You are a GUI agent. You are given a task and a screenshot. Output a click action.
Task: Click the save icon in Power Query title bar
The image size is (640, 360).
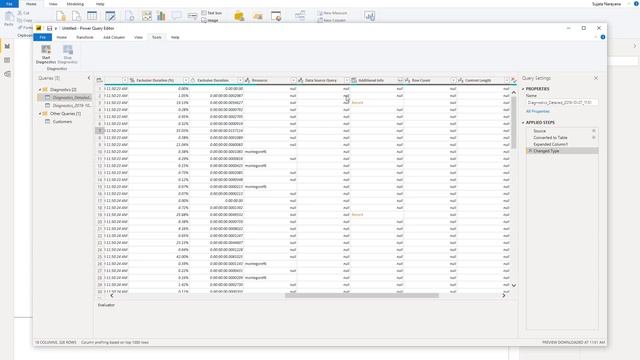(49, 28)
